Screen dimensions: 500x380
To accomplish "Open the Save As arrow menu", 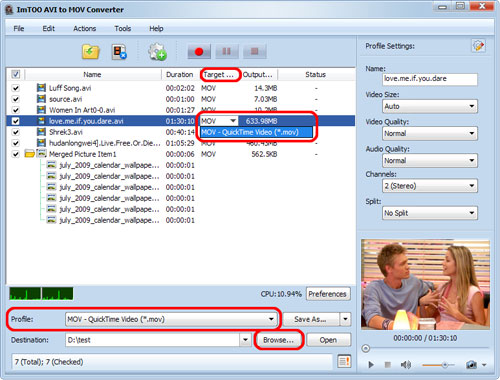I will tap(345, 319).
